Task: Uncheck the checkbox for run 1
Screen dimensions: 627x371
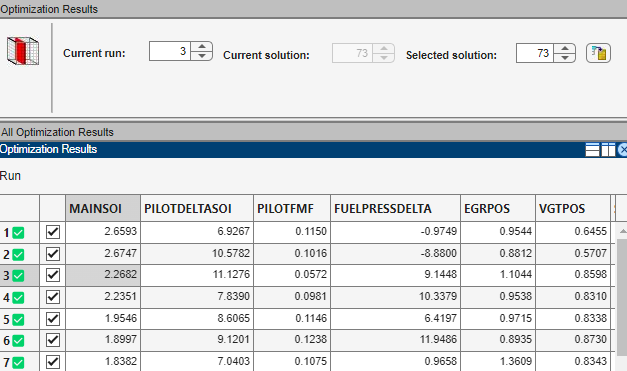Action: [53, 232]
